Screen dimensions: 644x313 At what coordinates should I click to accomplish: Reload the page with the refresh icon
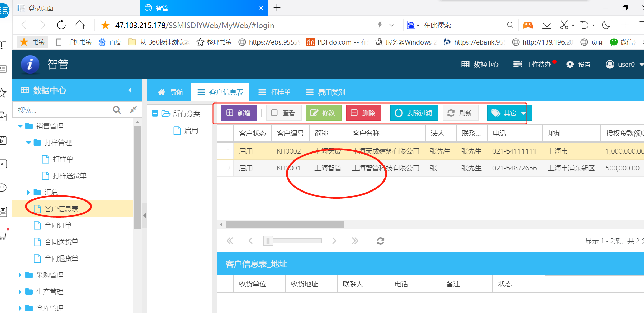point(61,25)
